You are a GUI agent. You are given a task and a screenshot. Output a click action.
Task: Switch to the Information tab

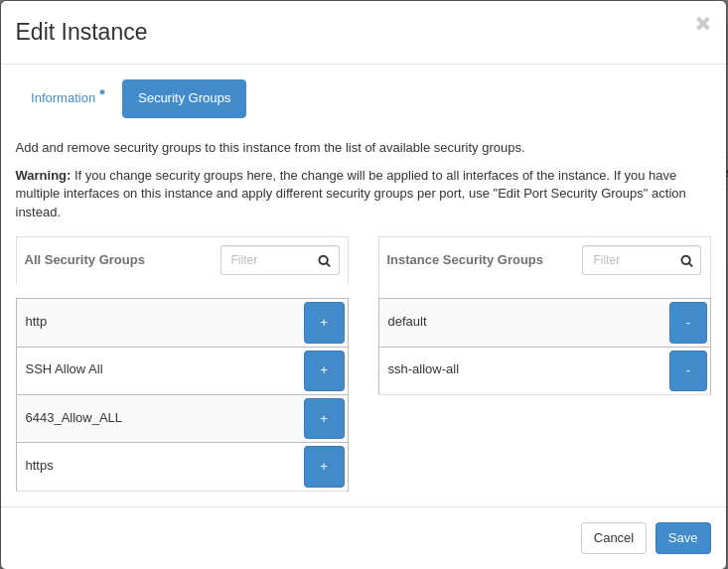pyautogui.click(x=64, y=98)
